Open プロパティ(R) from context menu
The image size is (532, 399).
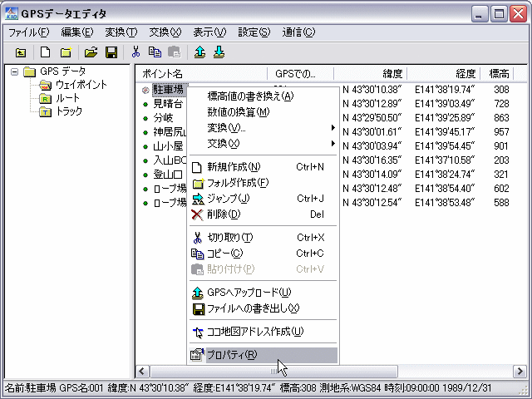[263, 355]
